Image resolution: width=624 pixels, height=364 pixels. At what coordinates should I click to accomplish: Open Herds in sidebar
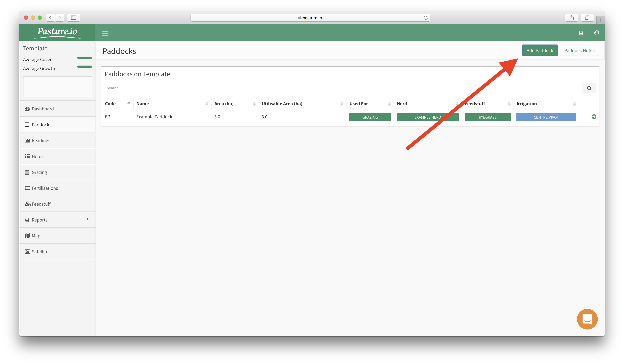click(x=57, y=156)
